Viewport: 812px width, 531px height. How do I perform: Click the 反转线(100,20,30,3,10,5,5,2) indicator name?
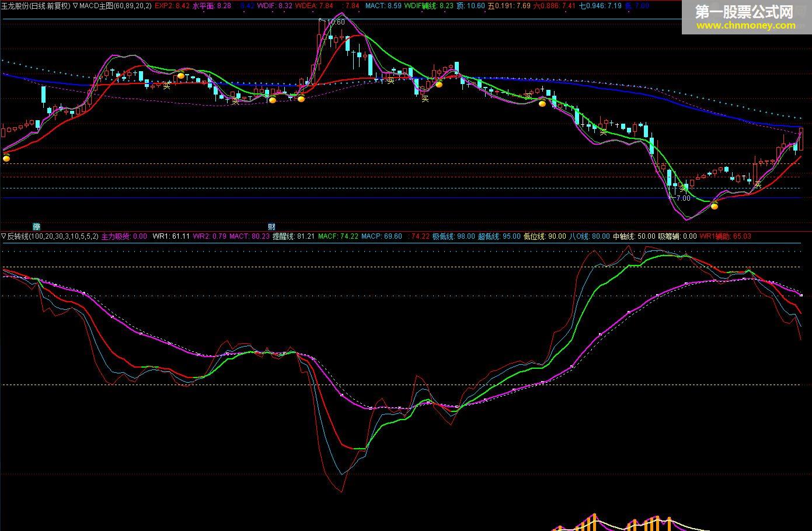tap(53, 236)
